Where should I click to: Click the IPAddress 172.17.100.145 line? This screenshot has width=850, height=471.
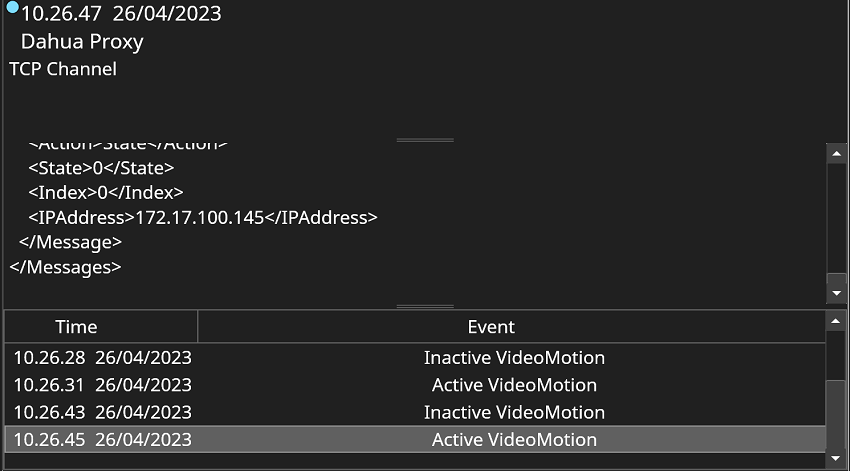203,217
